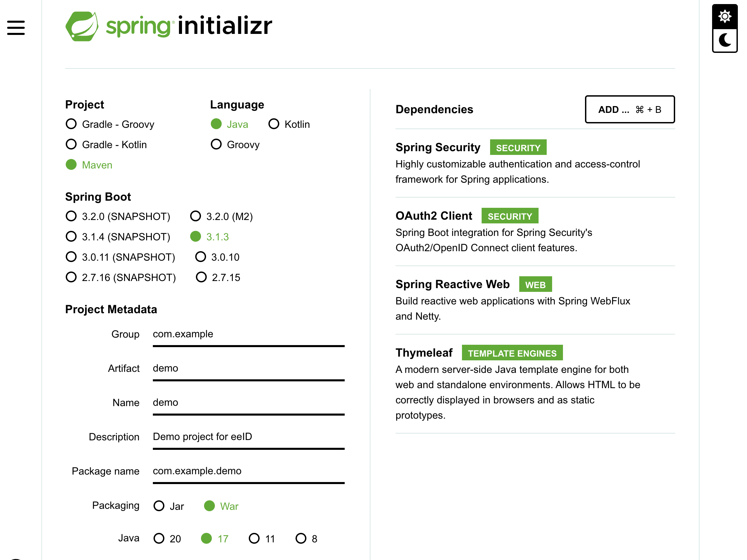Open the hamburger navigation menu
This screenshot has width=747, height=560.
pos(16,28)
